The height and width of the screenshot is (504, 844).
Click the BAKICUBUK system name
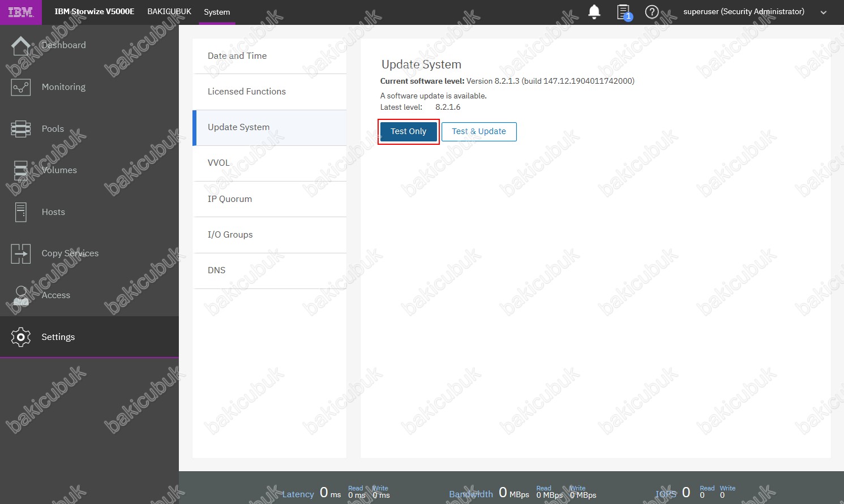point(169,11)
